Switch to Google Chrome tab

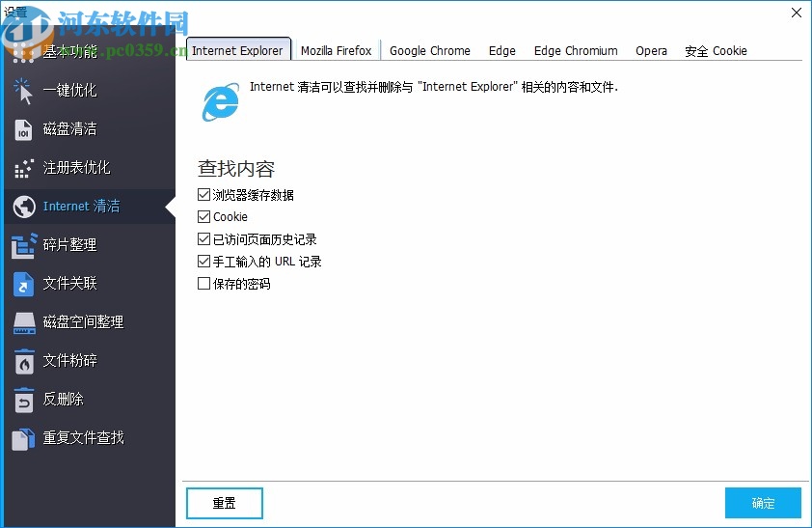[430, 51]
